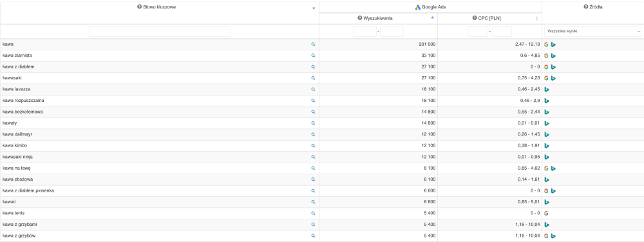
Task: Click the keyword filter text field
Action: (x=160, y=32)
